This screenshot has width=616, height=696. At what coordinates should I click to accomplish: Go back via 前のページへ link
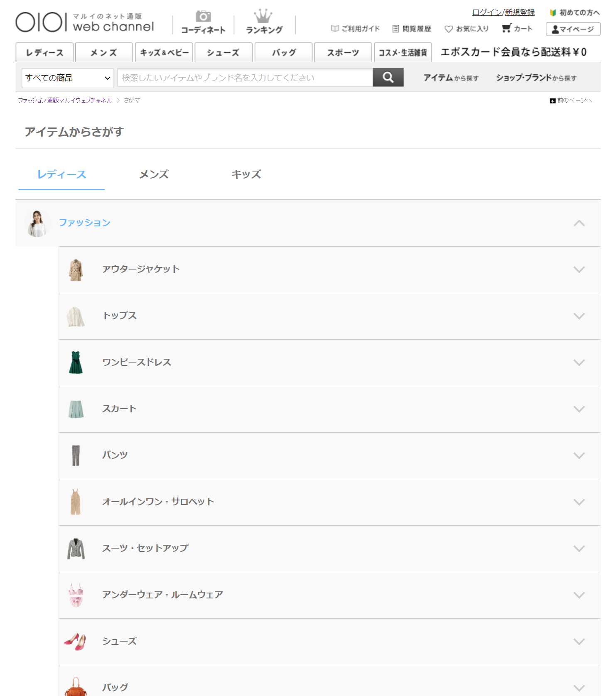pos(571,100)
